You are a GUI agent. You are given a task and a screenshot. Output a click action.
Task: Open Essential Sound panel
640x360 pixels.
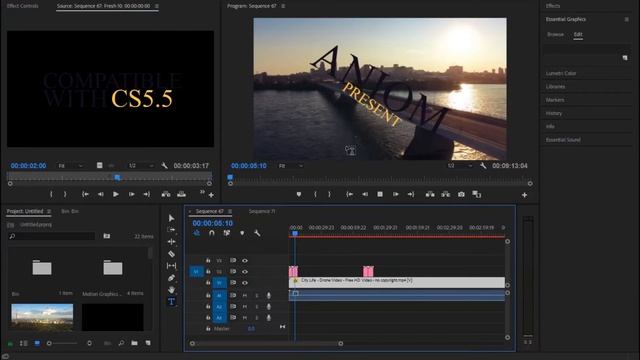pyautogui.click(x=563, y=140)
